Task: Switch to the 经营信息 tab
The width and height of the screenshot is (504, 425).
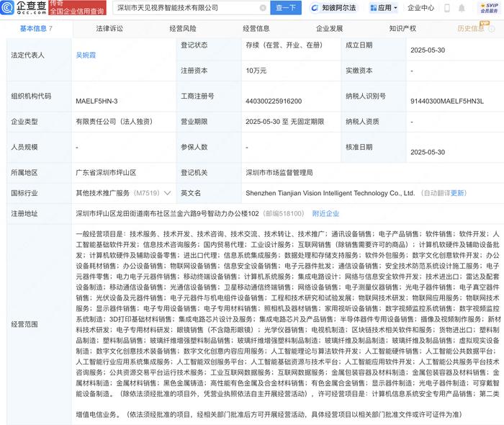Action: click(x=256, y=29)
